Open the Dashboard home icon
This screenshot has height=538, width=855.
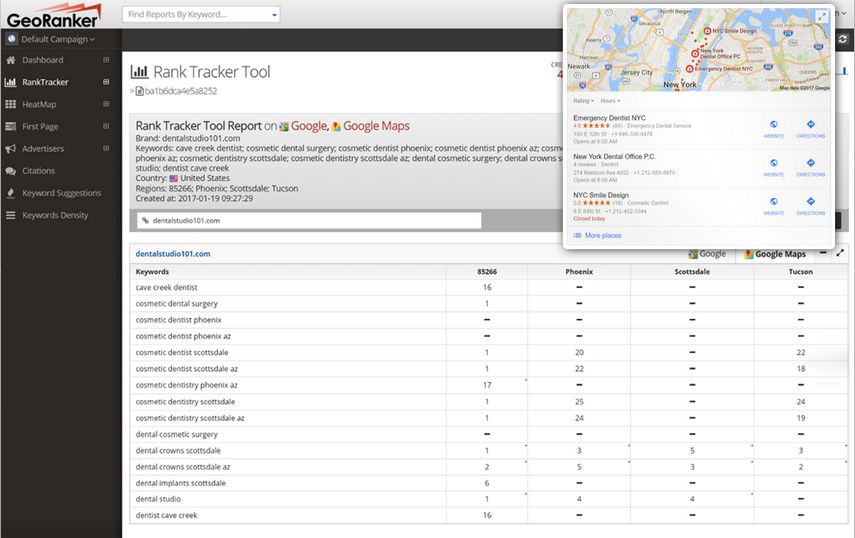(x=10, y=60)
